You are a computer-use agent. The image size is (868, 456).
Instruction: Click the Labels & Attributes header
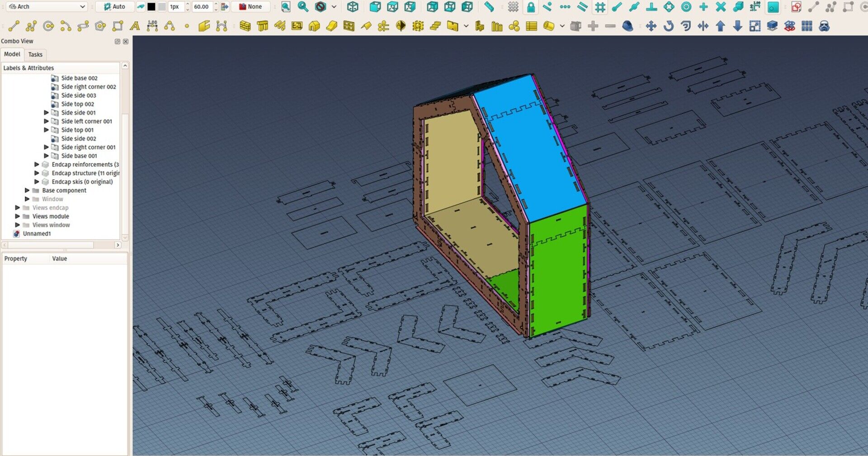point(61,68)
